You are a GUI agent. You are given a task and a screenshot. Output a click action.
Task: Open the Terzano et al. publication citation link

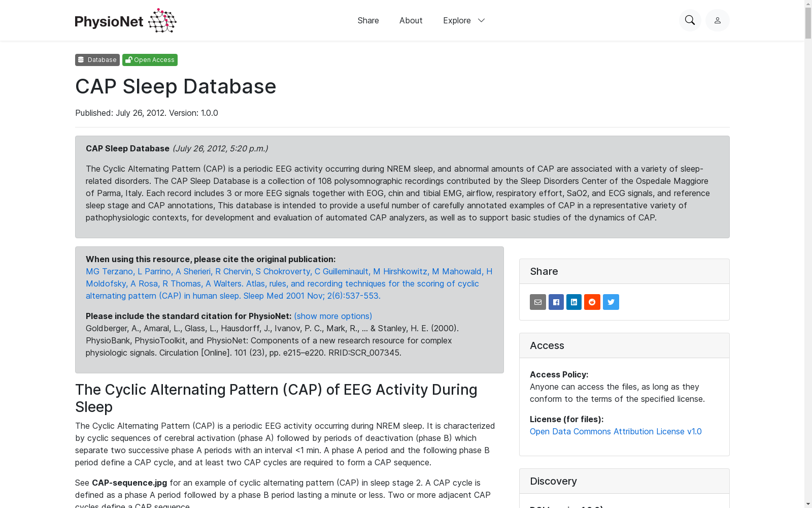pyautogui.click(x=289, y=283)
